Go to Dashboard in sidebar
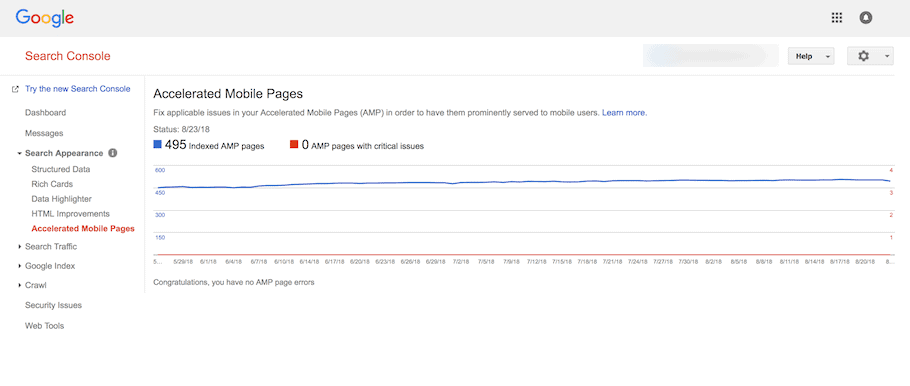This screenshot has width=910, height=386. (x=45, y=113)
